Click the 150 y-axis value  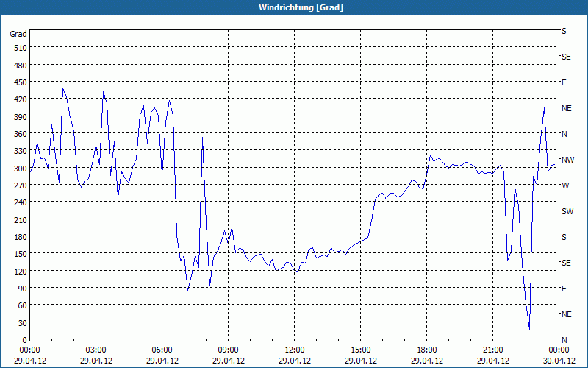click(21, 254)
